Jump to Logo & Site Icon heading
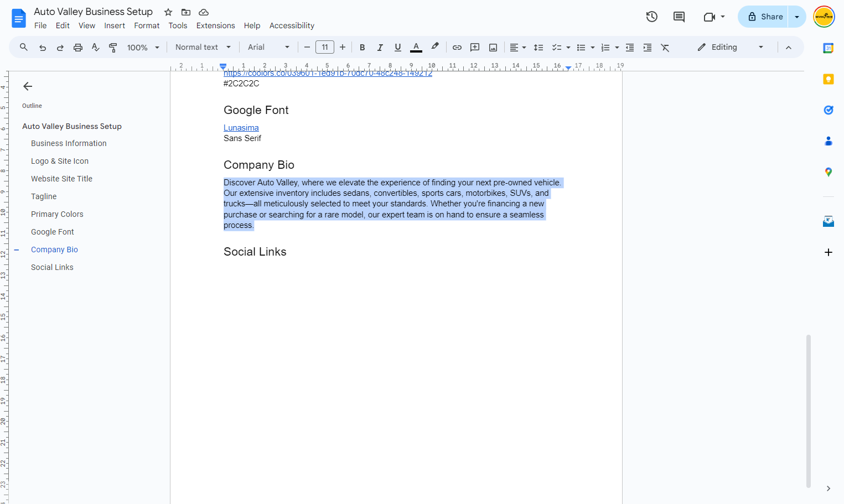The height and width of the screenshot is (504, 844). click(60, 161)
